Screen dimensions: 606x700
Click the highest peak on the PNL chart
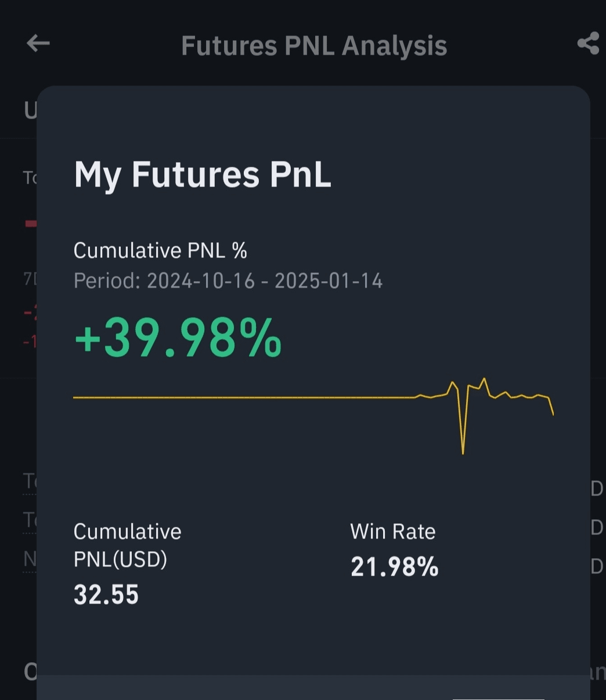click(484, 380)
